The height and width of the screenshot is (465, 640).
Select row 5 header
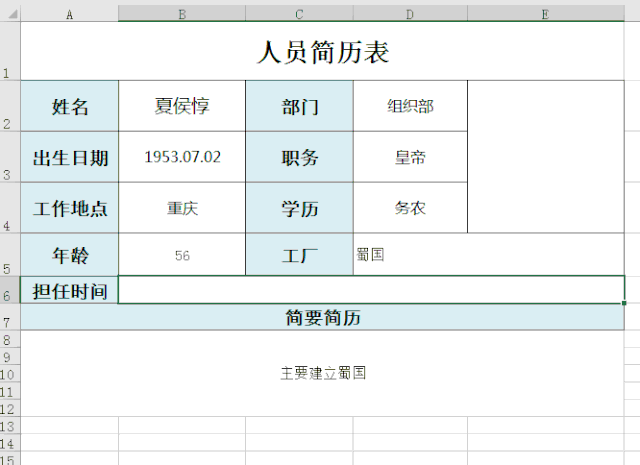(x=10, y=254)
